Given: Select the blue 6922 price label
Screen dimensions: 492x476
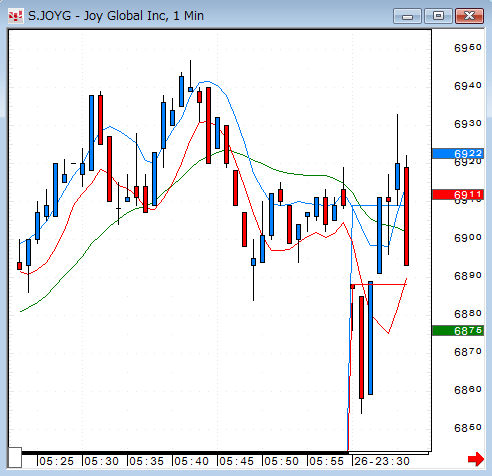Looking at the screenshot, I should coord(458,153).
